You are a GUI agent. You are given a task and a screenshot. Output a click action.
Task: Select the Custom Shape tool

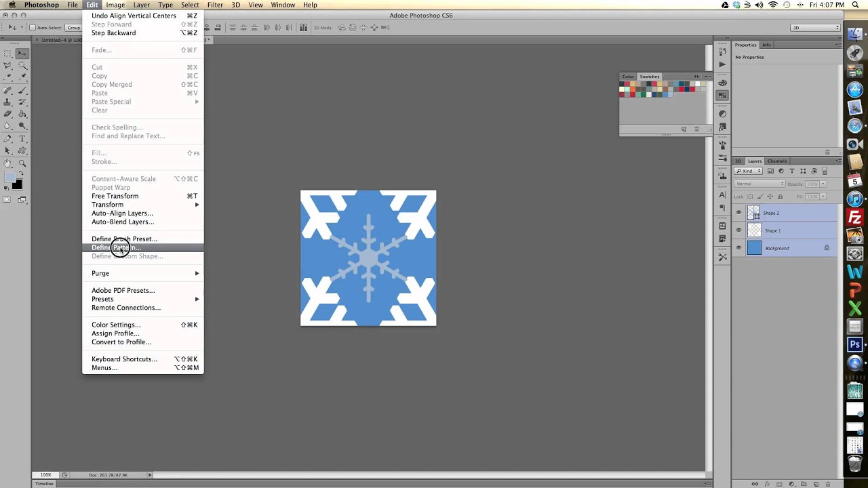(22, 150)
